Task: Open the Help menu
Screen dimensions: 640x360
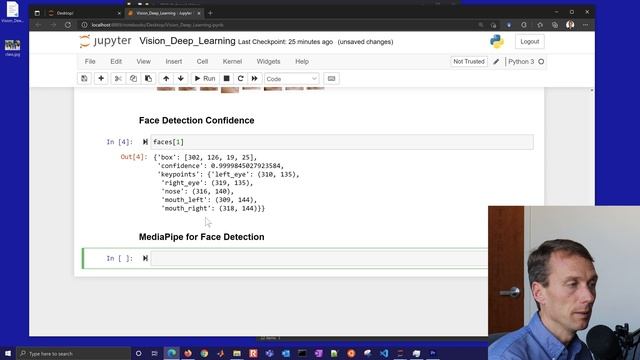Action: [x=302, y=62]
